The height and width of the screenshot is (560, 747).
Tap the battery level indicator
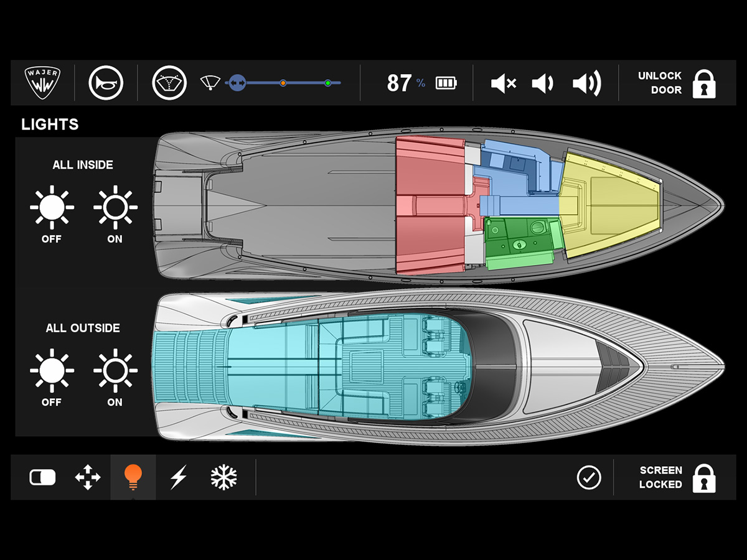click(x=446, y=83)
